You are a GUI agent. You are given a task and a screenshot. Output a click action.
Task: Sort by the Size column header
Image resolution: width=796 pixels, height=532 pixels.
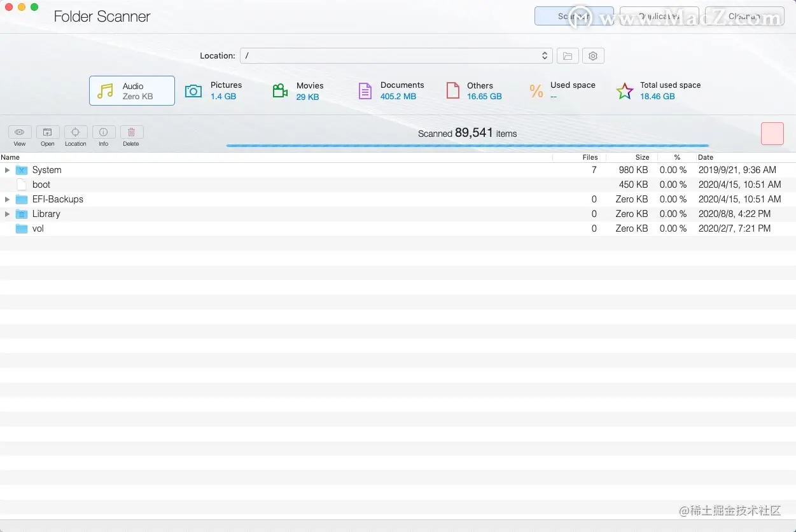click(x=642, y=157)
